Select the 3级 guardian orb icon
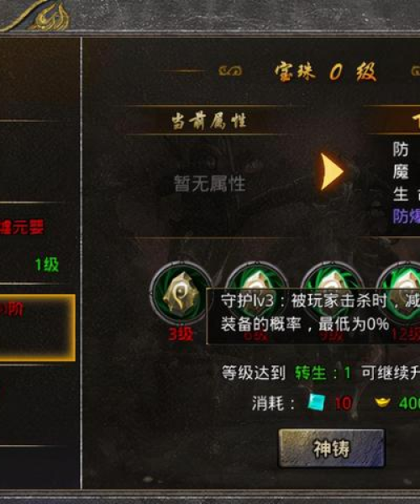This screenshot has width=420, height=504. tap(181, 293)
